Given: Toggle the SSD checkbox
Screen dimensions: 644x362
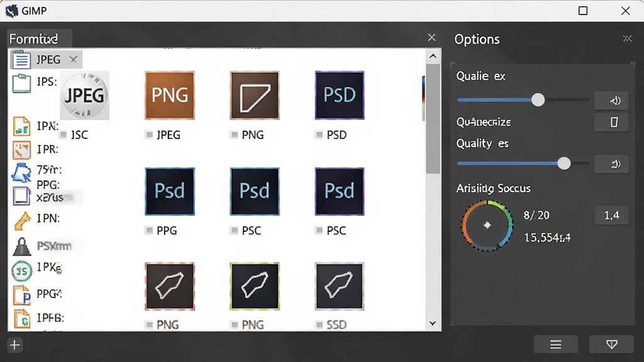Looking at the screenshot, I should (x=319, y=325).
